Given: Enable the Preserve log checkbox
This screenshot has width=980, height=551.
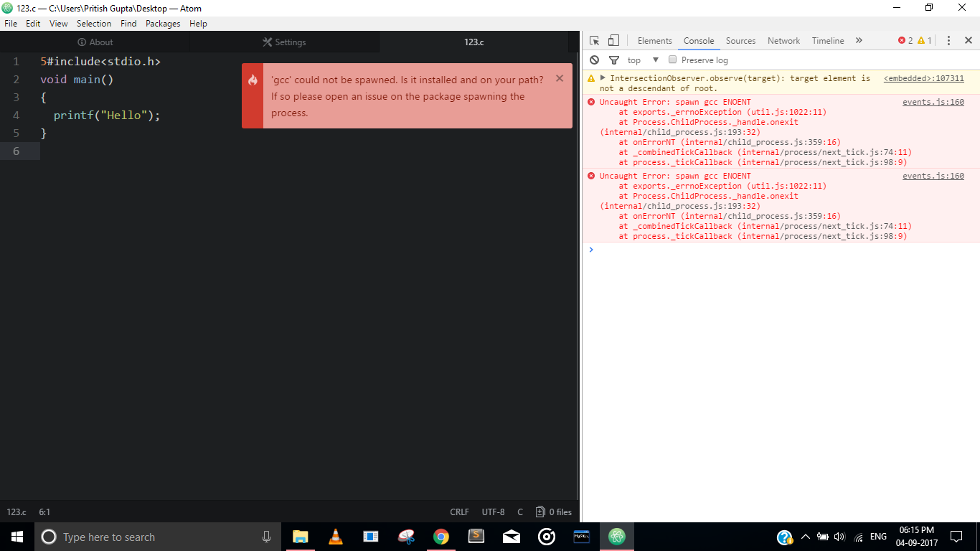Looking at the screenshot, I should (673, 60).
